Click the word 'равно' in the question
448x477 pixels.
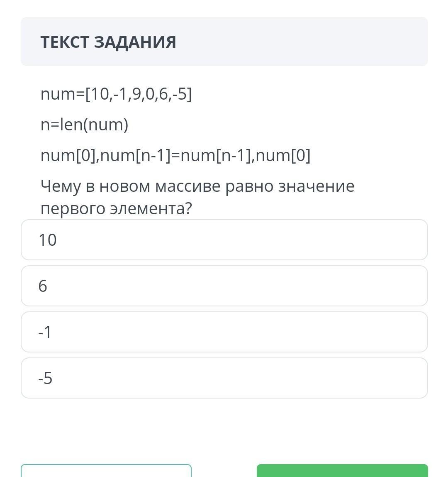coord(249,186)
